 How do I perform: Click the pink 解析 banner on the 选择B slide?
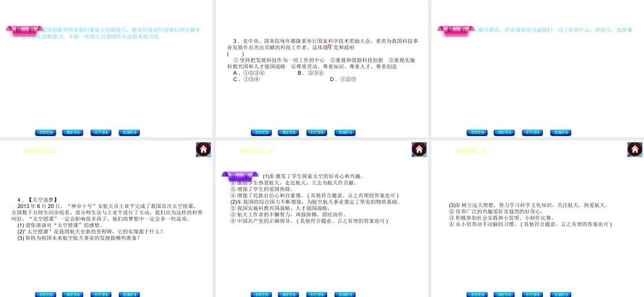(456, 30)
